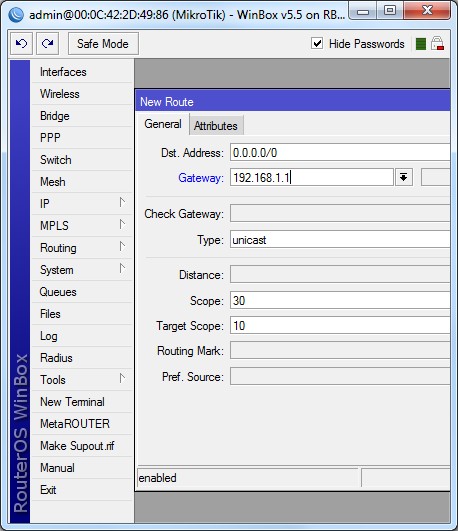Click the Routing Mark field
Image resolution: width=458 pixels, height=531 pixels.
tap(340, 351)
